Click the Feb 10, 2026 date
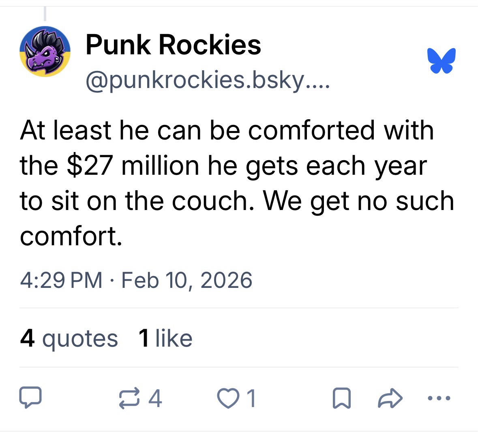Viewport: 478px width, 448px height. pyautogui.click(x=186, y=280)
